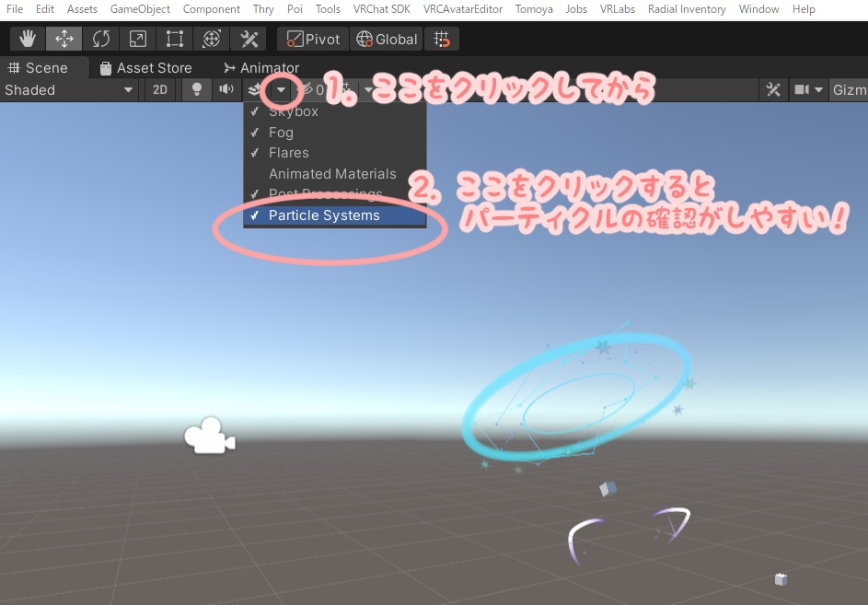Select the Hand tool
Viewport: 868px width, 605px height.
[27, 39]
